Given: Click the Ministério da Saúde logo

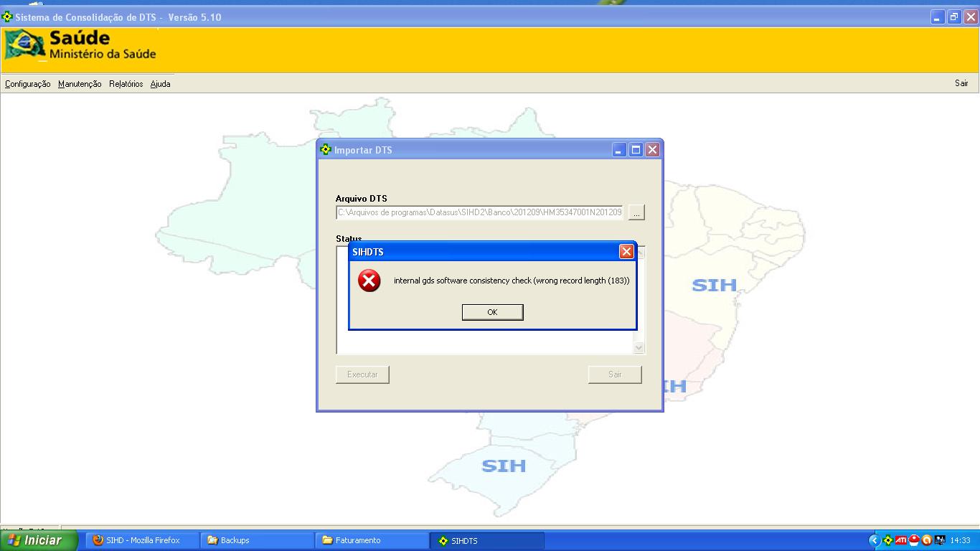Looking at the screenshot, I should click(80, 44).
